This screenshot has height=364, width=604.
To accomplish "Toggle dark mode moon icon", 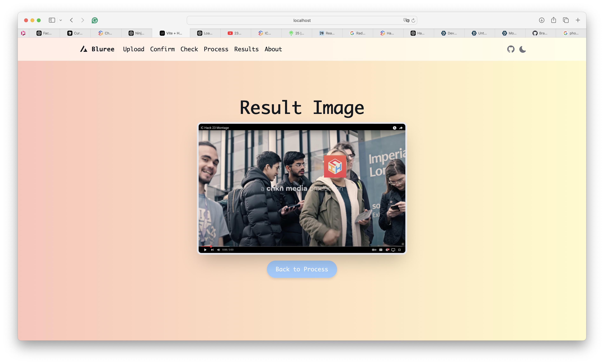I will [x=522, y=49].
